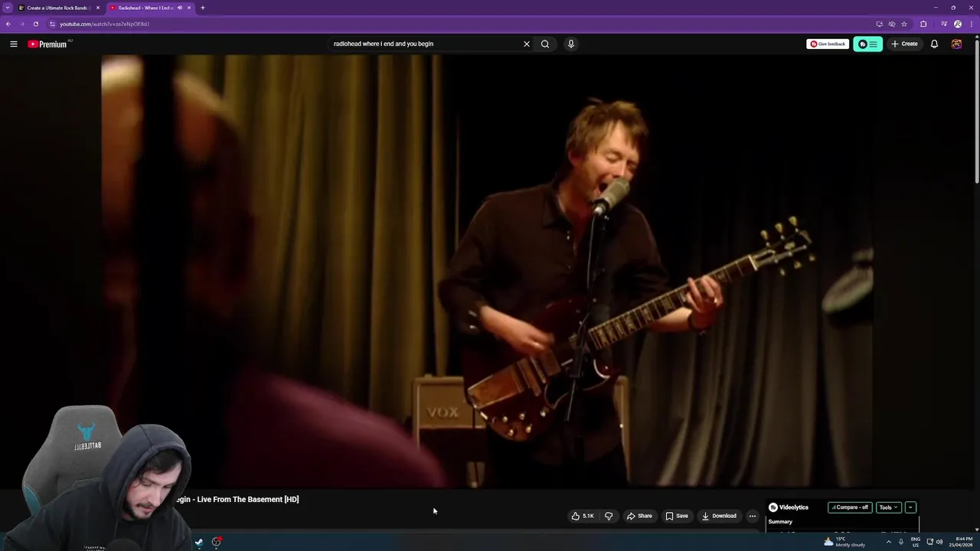Screen dimensions: 980x551
Task: Toggle the Compare - off button
Action: point(850,507)
